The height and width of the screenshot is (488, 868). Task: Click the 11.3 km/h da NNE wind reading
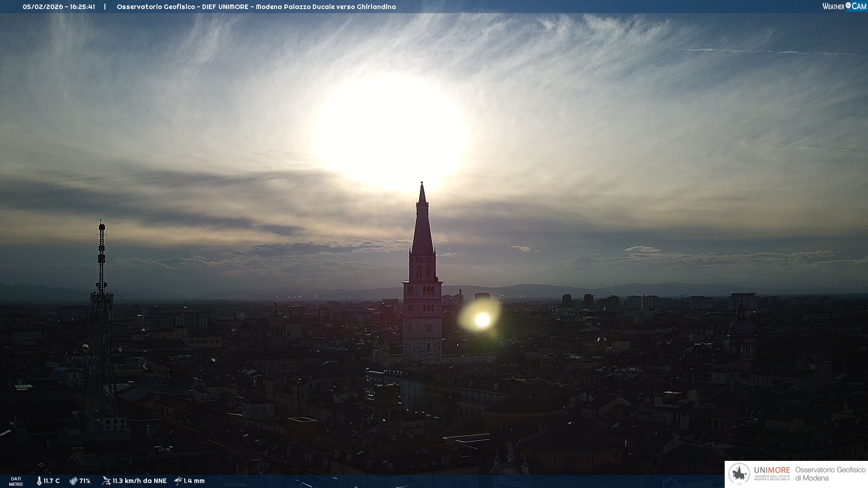coord(139,481)
